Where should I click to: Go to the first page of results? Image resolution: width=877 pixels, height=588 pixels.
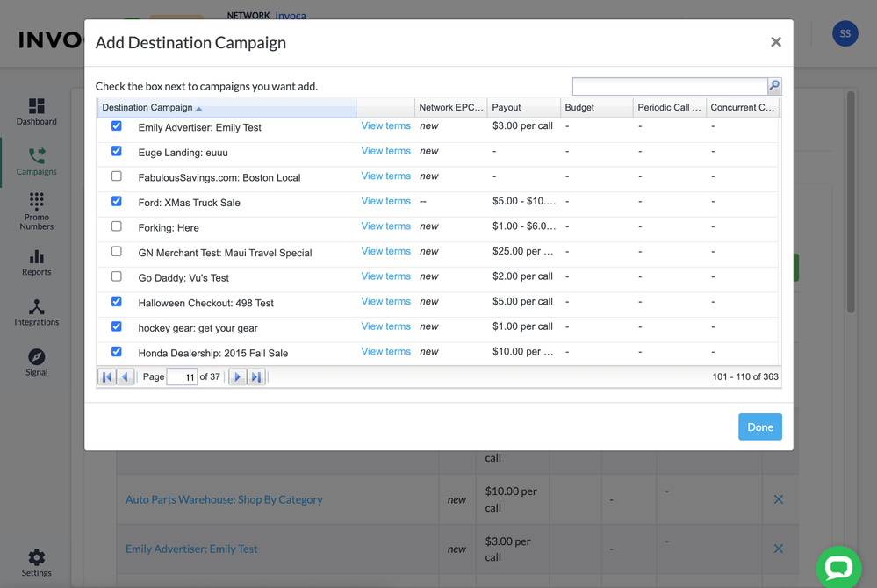click(x=107, y=377)
